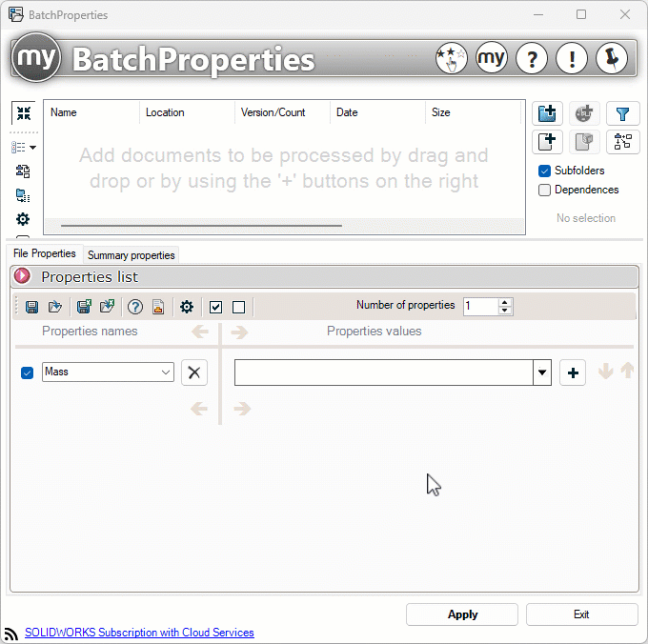Increase the Number of properties stepper
The image size is (648, 644).
pyautogui.click(x=505, y=302)
